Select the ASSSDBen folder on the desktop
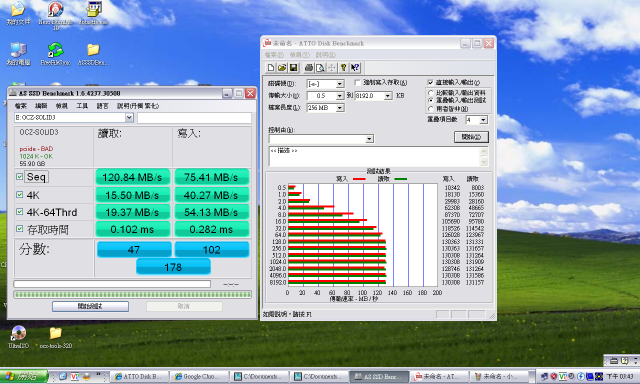The image size is (640, 384). coord(93,54)
